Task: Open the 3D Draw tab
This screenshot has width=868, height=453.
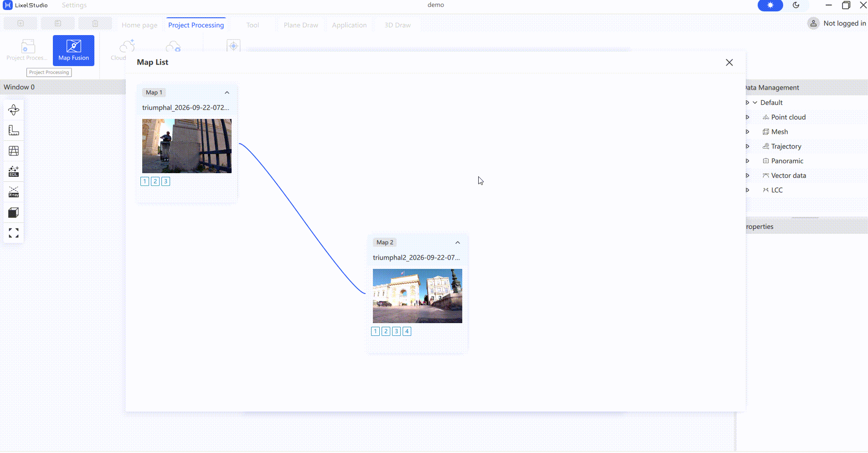Action: [x=398, y=25]
